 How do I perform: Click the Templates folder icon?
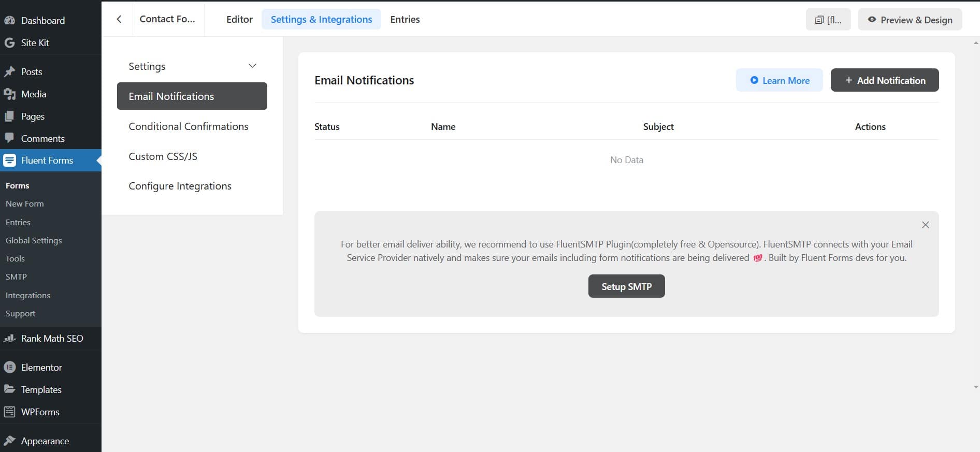click(x=9, y=389)
